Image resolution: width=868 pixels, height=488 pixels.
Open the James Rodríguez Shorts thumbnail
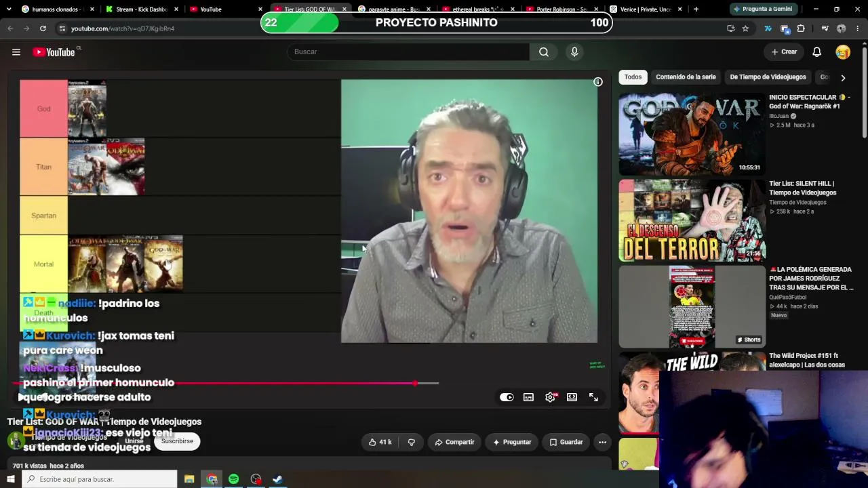tap(692, 306)
